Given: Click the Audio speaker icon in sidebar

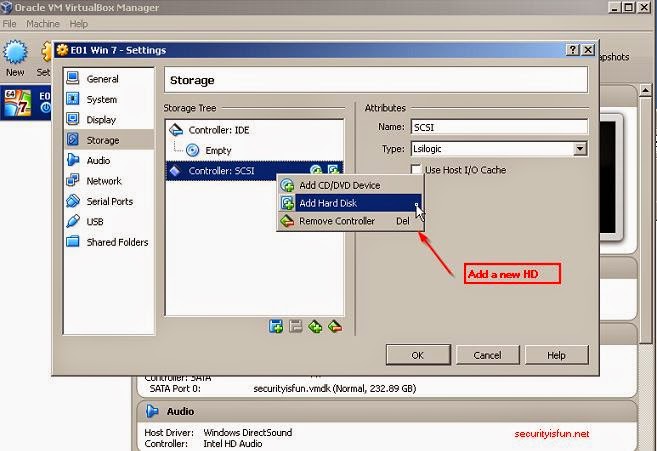Looking at the screenshot, I should click(x=73, y=160).
